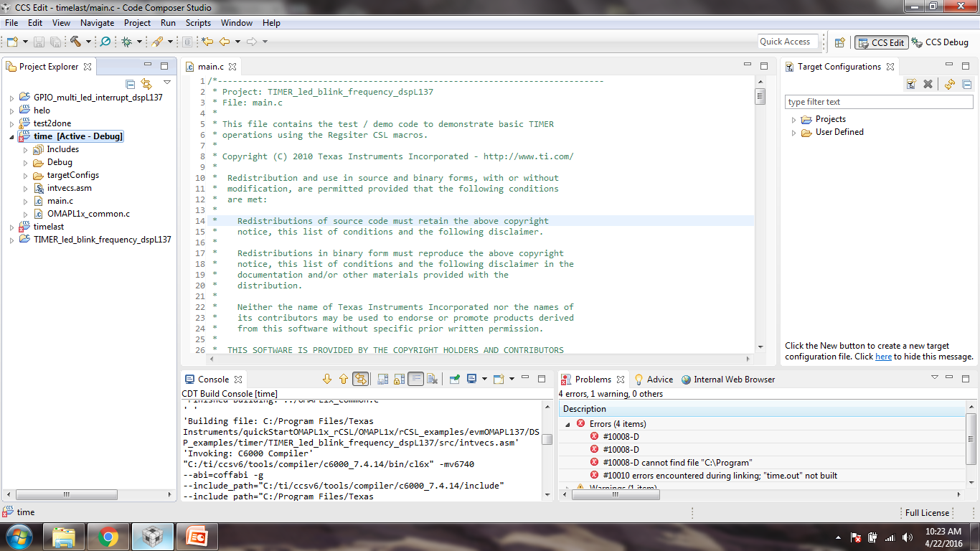Click the Pin Console icon

(x=454, y=379)
